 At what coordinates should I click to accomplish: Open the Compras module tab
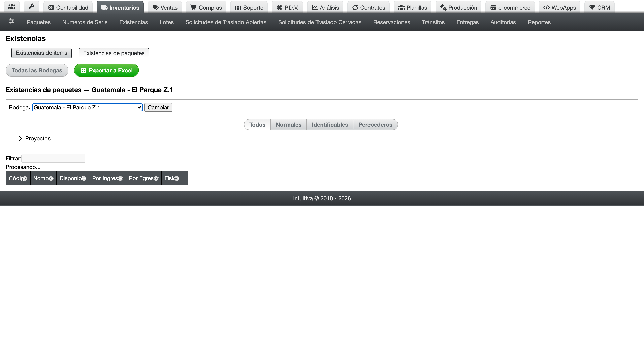click(206, 7)
